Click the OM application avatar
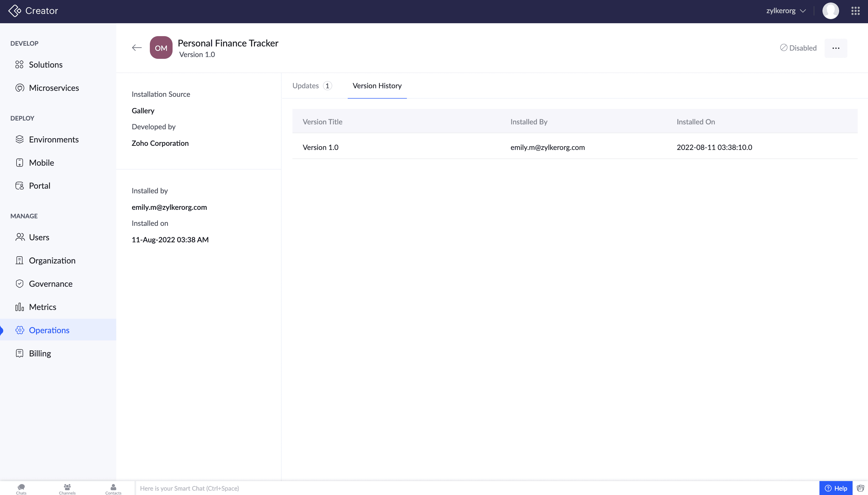The height and width of the screenshot is (495, 868). [161, 47]
